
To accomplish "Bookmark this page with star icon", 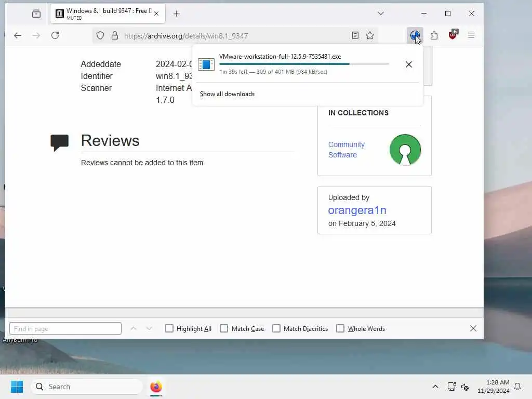I will coord(370,35).
